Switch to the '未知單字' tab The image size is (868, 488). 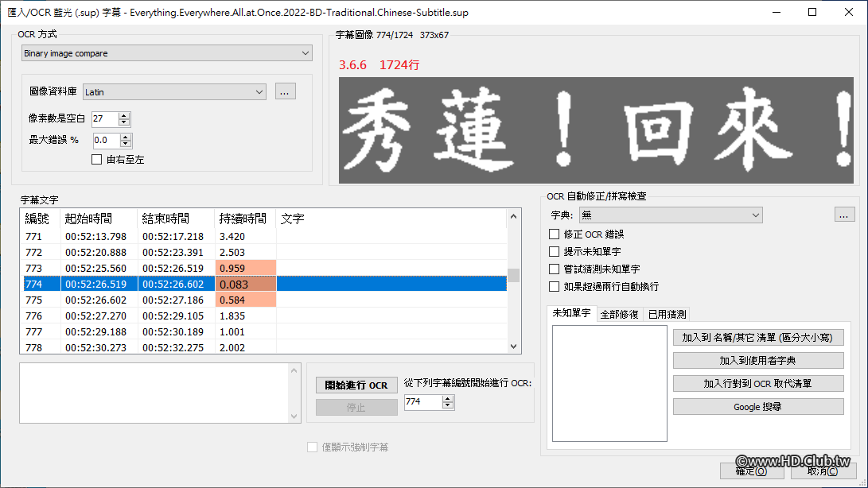click(571, 313)
